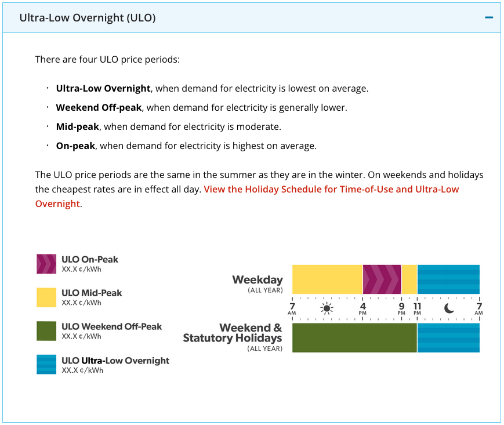The width and height of the screenshot is (504, 425).
Task: Collapse the Ultra-Low Overnight section minus icon
Action: tap(489, 17)
